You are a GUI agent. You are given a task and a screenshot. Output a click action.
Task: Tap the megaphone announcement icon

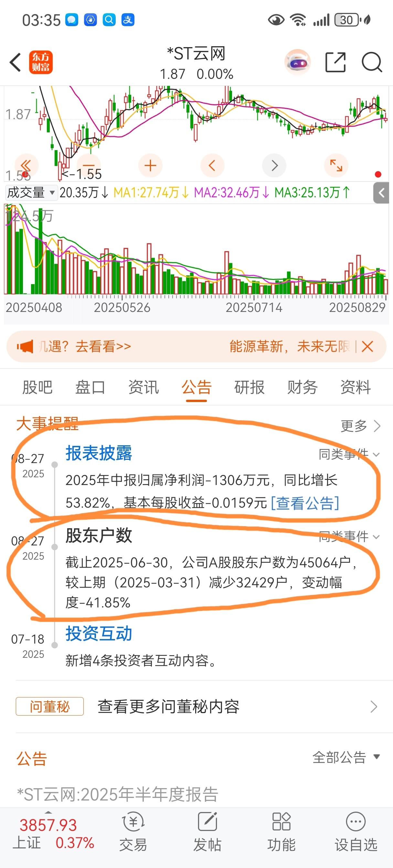25,346
